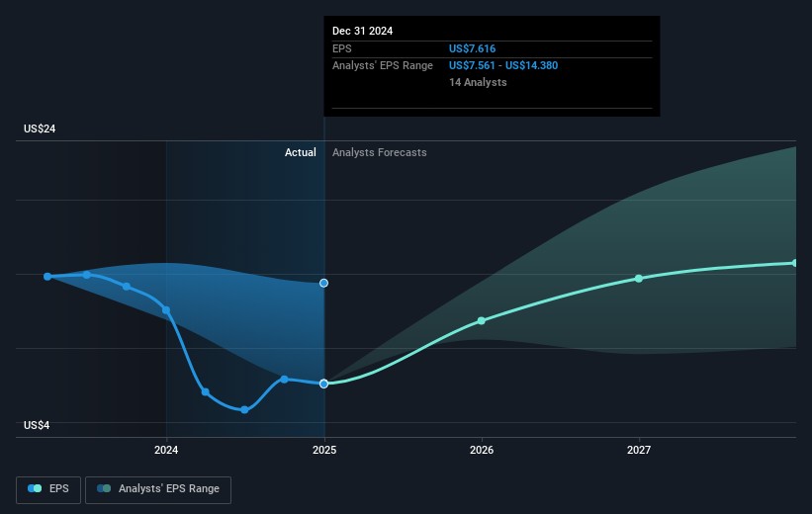This screenshot has height=514, width=812.
Task: Click the upper analyst range marker at 2025
Action: click(x=323, y=283)
